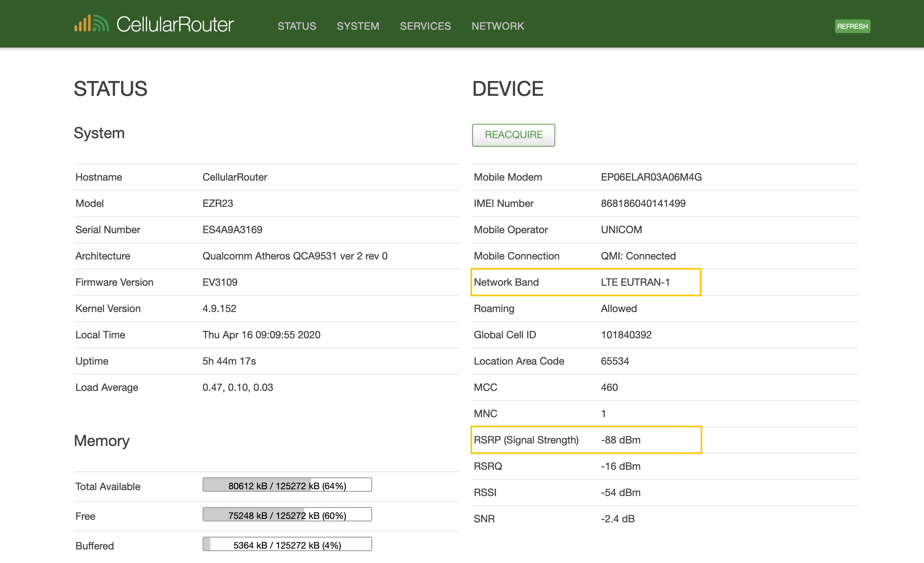The width and height of the screenshot is (924, 563).
Task: Click the Memory subsection heading
Action: point(102,441)
